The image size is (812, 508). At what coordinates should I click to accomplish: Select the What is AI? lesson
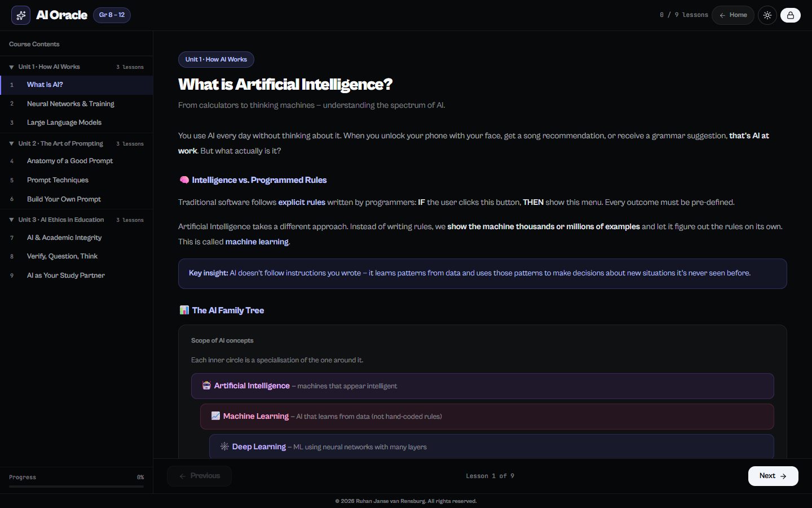(x=76, y=85)
